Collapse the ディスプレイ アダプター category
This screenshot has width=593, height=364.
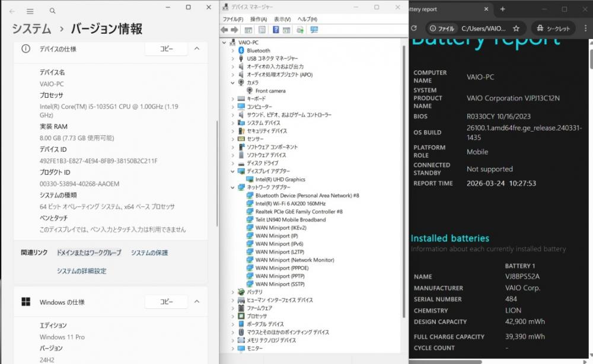(x=233, y=171)
